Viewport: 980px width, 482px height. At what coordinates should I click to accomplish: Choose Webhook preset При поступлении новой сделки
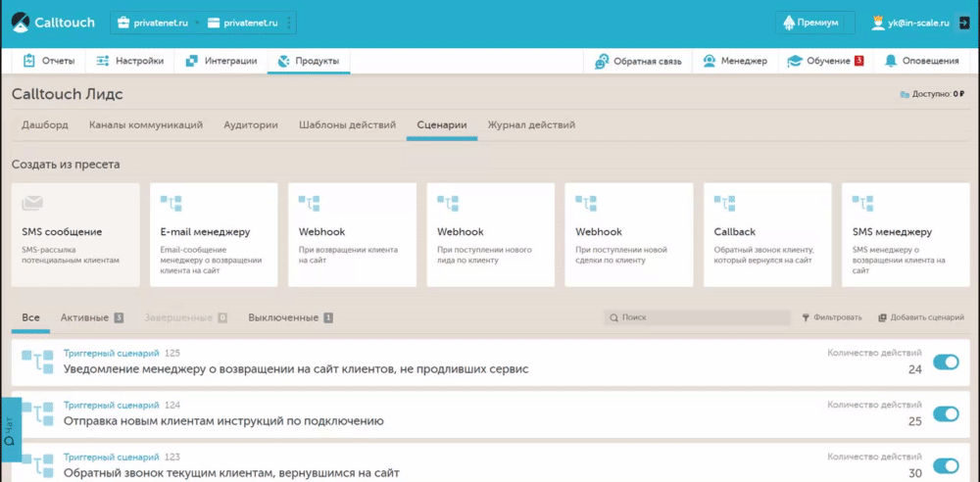coord(629,234)
